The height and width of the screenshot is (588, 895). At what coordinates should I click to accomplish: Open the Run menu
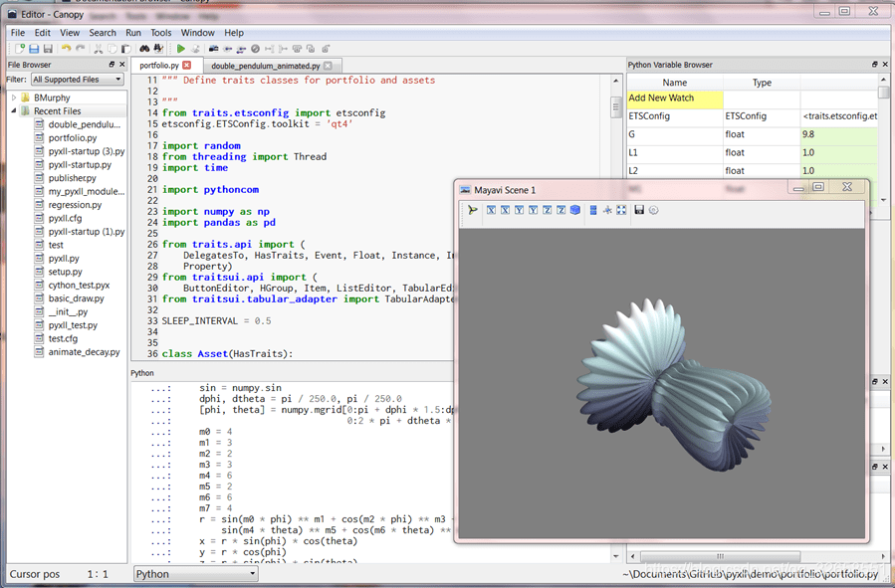tap(133, 33)
